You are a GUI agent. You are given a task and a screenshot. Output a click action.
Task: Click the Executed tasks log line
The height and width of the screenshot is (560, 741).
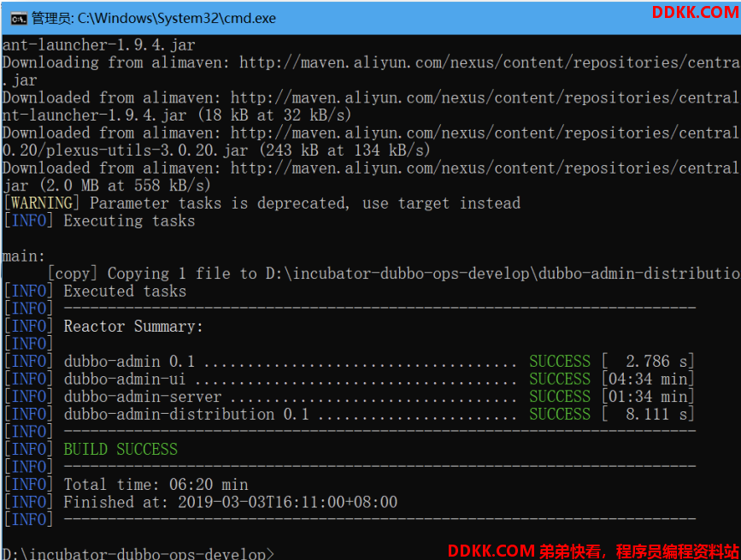click(x=125, y=292)
